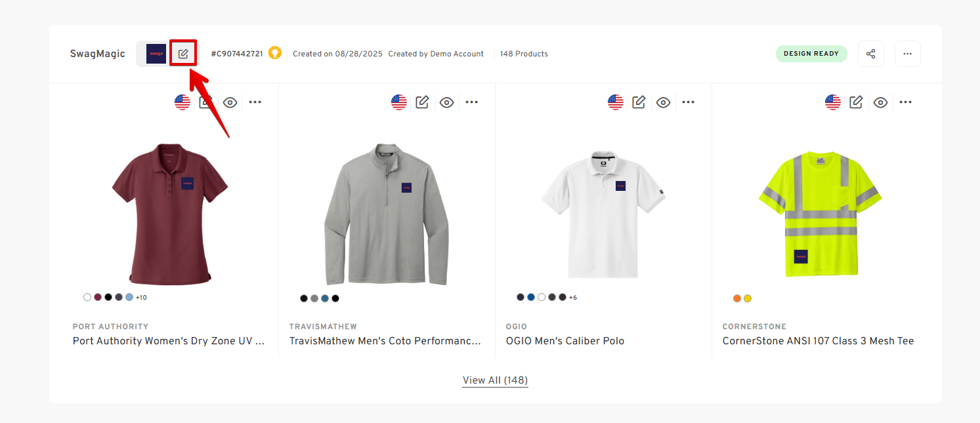Edit the OGIO Men's Caliber Polo design
Viewport: 980px width, 423px height.
pyautogui.click(x=639, y=102)
